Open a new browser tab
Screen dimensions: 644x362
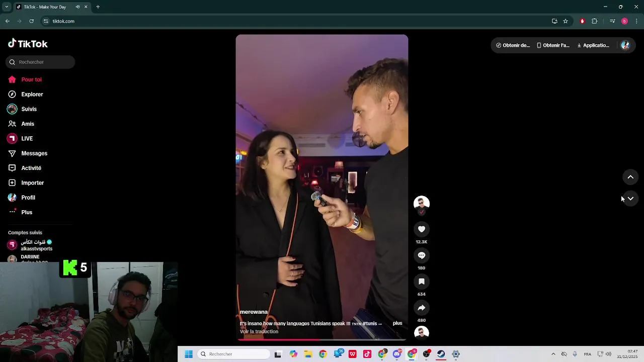coord(98,7)
